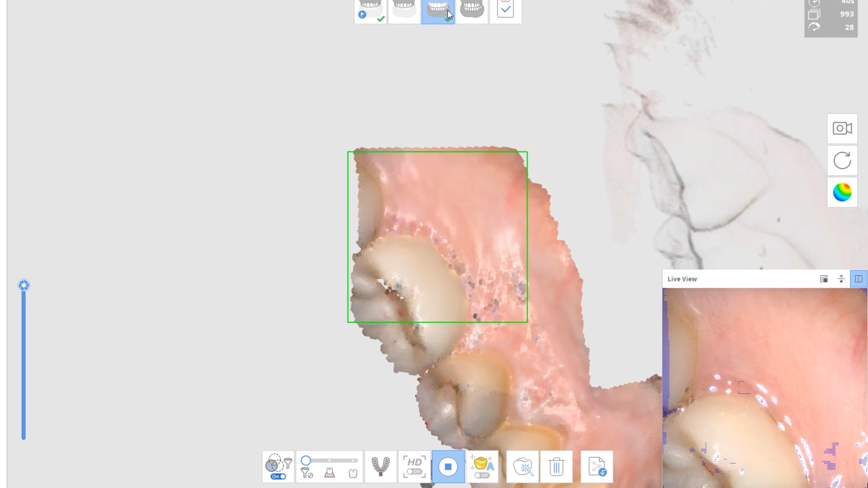Click the Live View panel title
This screenshot has height=488, width=868.
[682, 279]
